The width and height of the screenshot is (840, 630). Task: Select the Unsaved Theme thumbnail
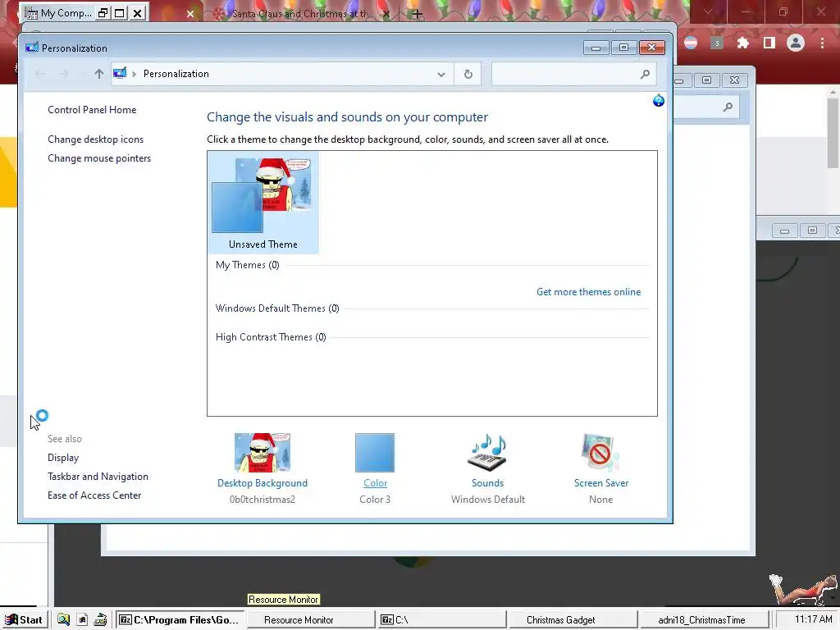coord(263,203)
